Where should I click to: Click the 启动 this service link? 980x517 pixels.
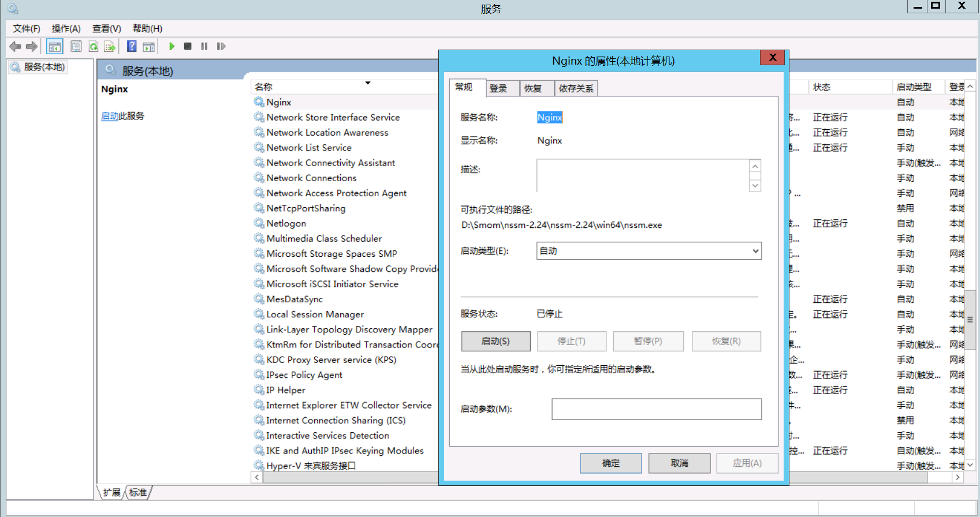pos(110,116)
